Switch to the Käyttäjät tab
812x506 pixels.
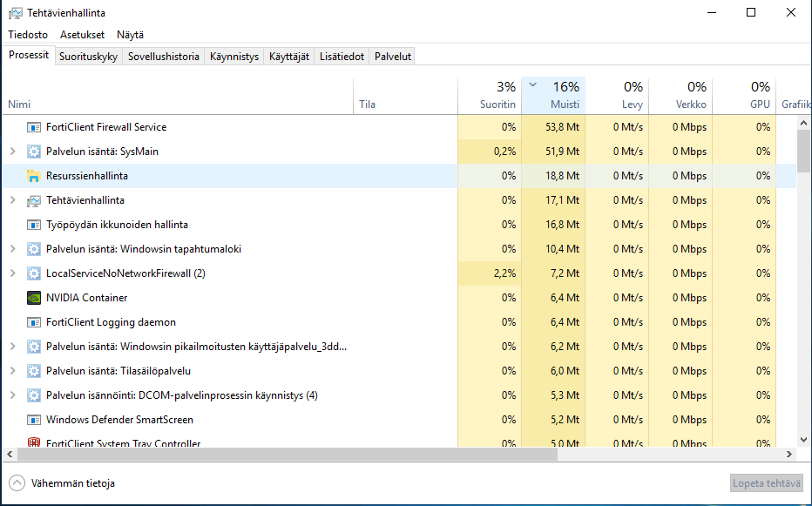point(289,57)
